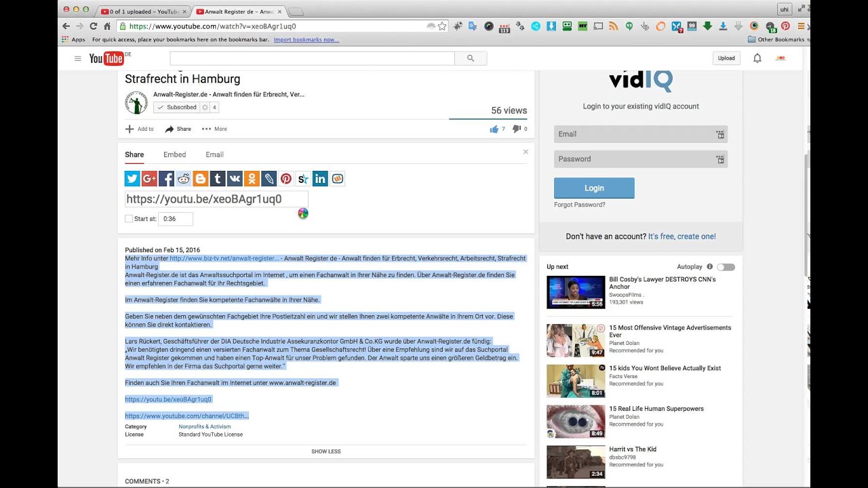The width and height of the screenshot is (868, 488).
Task: Open YouTube guide hamburger menu
Action: pos(78,58)
